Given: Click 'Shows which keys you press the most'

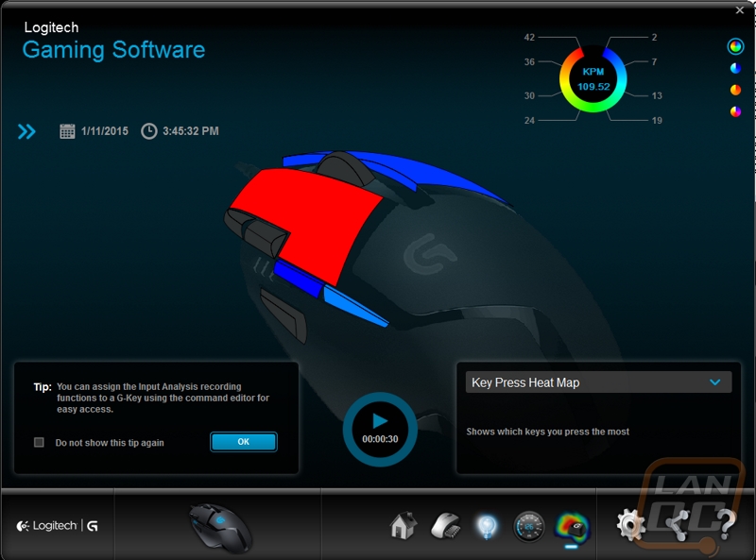Looking at the screenshot, I should click(548, 432).
